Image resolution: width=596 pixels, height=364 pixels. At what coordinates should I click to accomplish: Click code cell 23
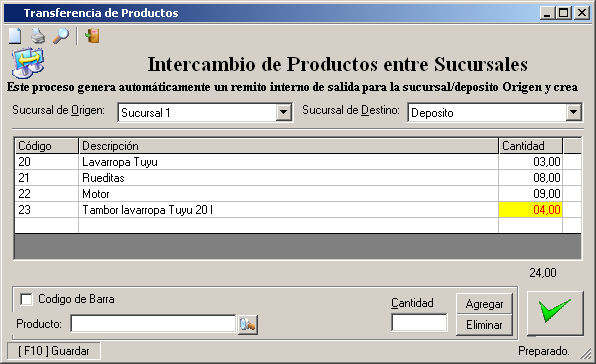coord(46,210)
